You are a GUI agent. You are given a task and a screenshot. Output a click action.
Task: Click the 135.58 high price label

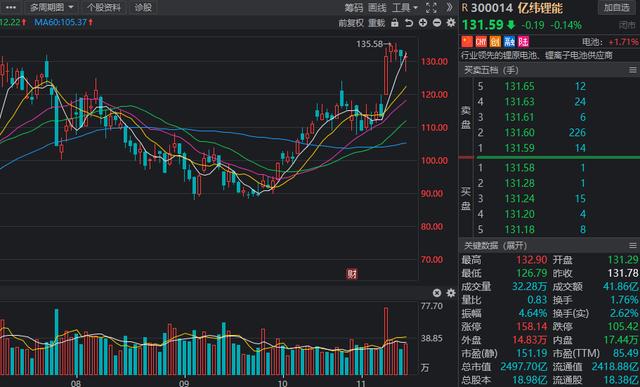click(x=369, y=44)
